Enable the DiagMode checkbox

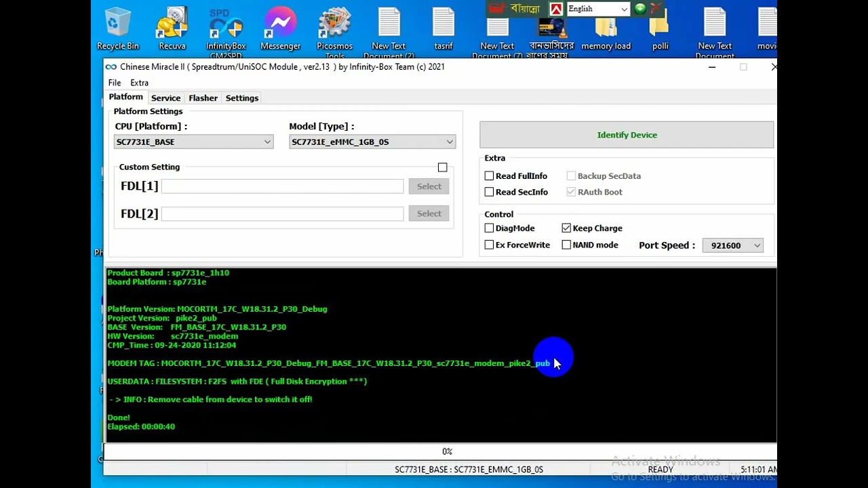click(x=489, y=228)
